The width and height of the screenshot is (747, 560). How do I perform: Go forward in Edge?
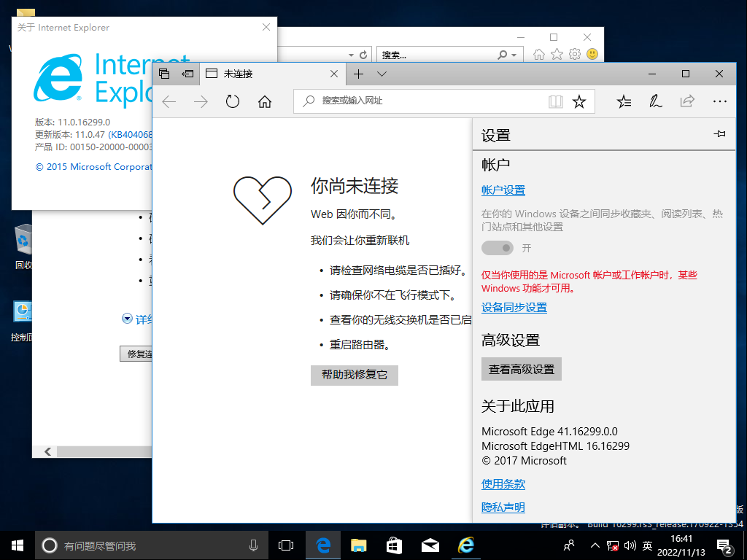[x=201, y=101]
